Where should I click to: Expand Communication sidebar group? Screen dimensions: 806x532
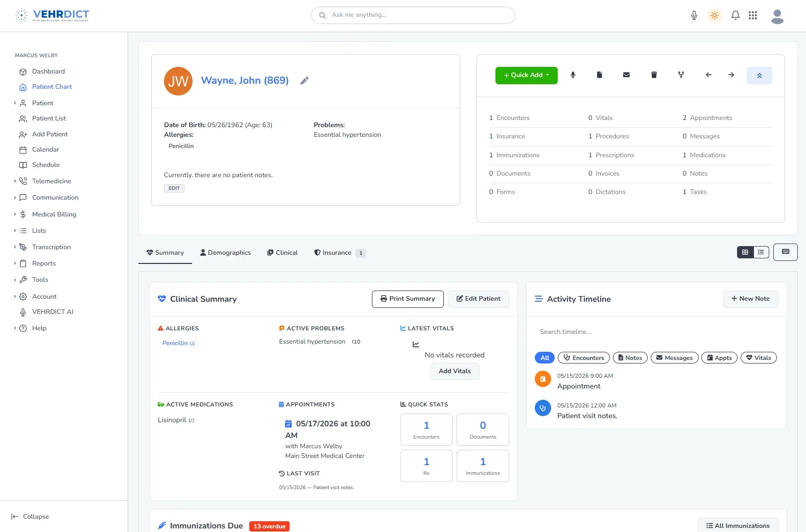(x=55, y=198)
